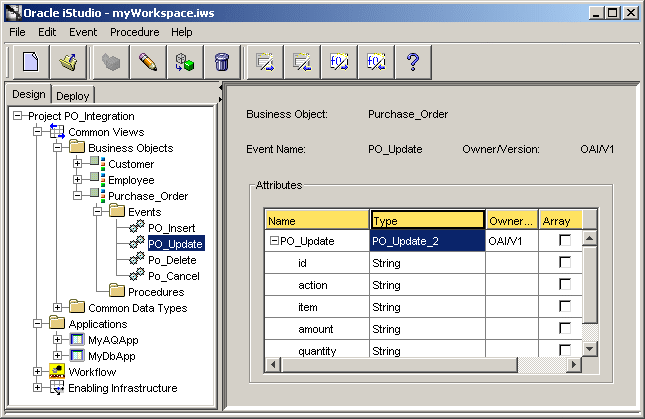Click the attributes table scroll down arrow
This screenshot has width=645, height=419.
click(x=589, y=349)
